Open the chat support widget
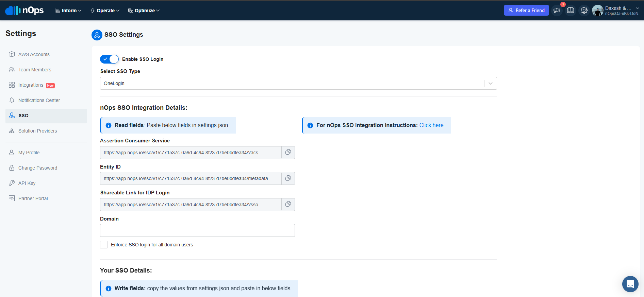Screen dimensions: 644x297 click(630, 284)
